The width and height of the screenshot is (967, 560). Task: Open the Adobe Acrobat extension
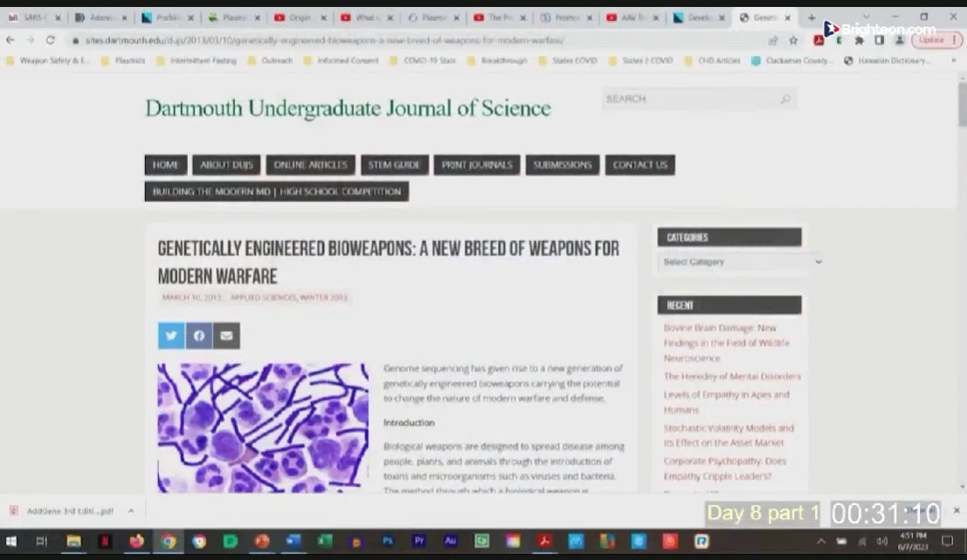pos(818,40)
